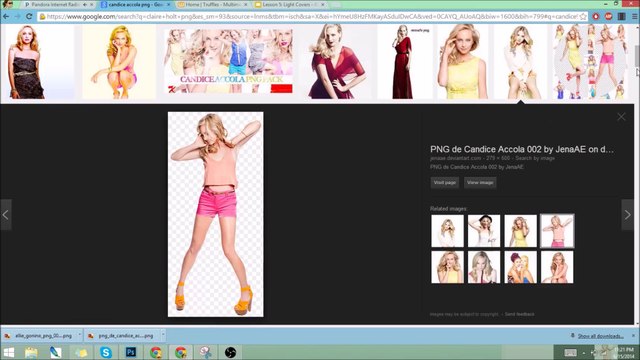Switch to Photoshop in the taskbar
The width and height of the screenshot is (640, 360).
131,352
